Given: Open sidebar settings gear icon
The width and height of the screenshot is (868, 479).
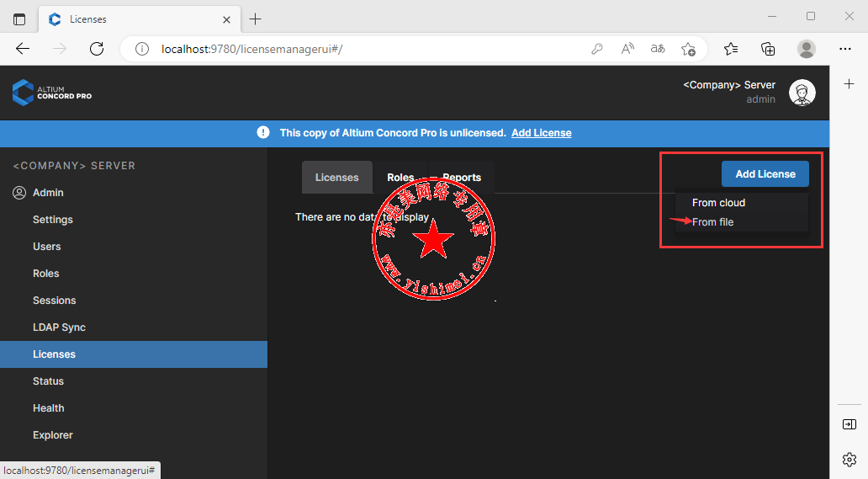Looking at the screenshot, I should coord(849,459).
